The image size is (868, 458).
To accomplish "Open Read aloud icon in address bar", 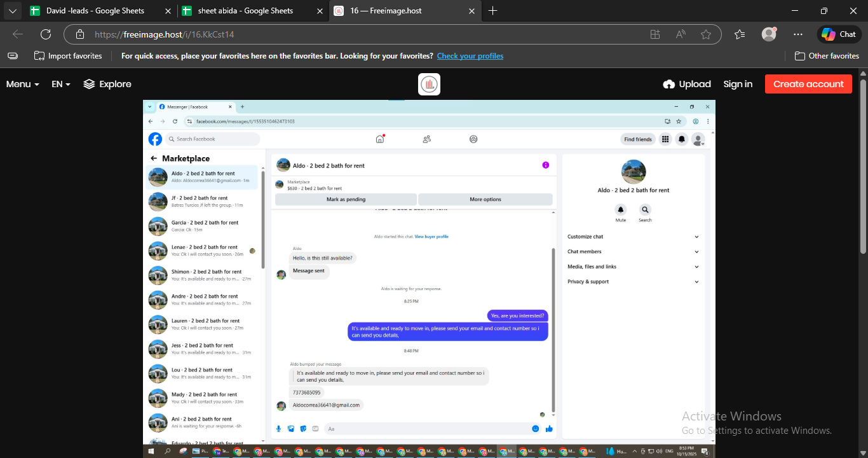I will (681, 34).
